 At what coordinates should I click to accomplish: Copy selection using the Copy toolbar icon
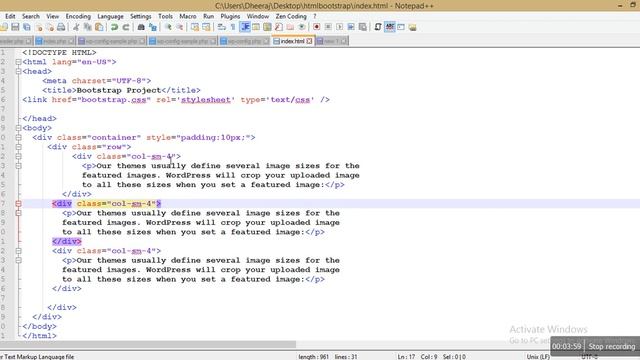click(x=87, y=27)
